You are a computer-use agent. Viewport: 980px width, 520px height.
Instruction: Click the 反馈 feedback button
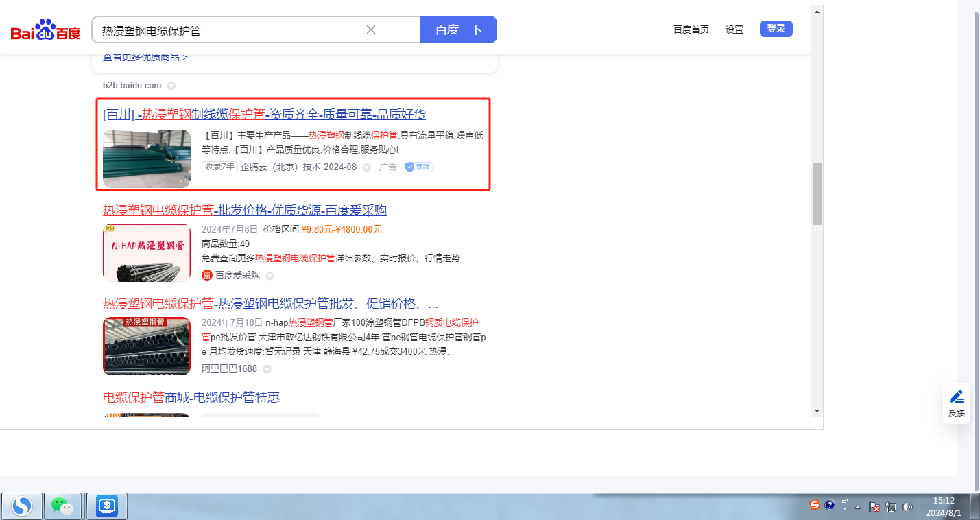957,403
